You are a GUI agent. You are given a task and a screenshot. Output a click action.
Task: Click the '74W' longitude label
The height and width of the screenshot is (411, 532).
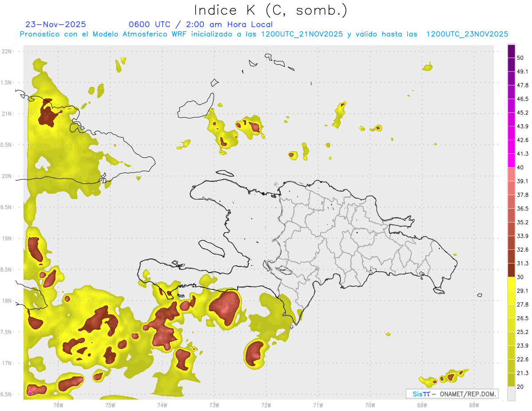(x=162, y=405)
